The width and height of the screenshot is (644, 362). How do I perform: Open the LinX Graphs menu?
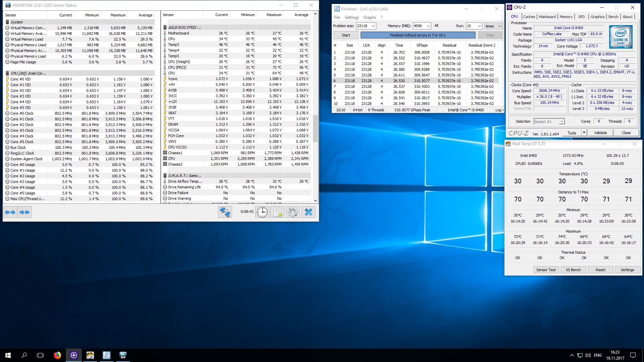pos(370,17)
